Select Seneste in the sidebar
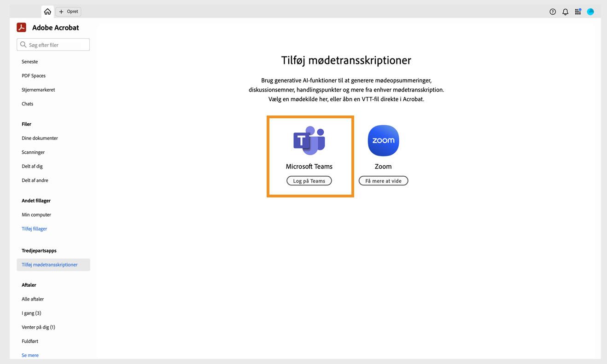The height and width of the screenshot is (364, 607). coord(30,62)
